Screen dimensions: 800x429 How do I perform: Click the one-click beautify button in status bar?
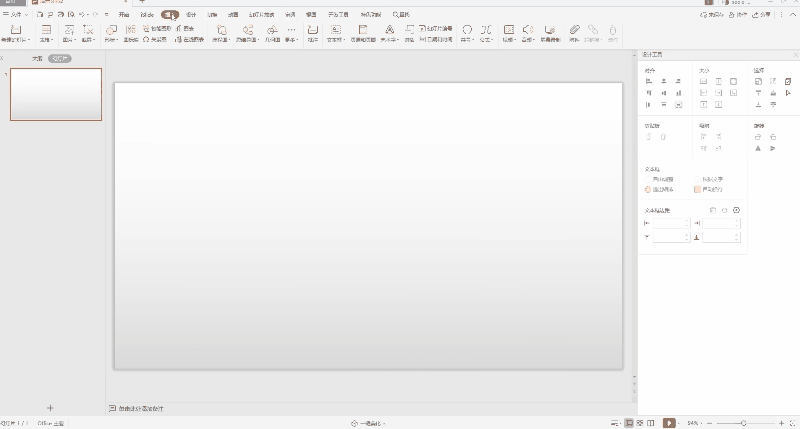tap(368, 423)
